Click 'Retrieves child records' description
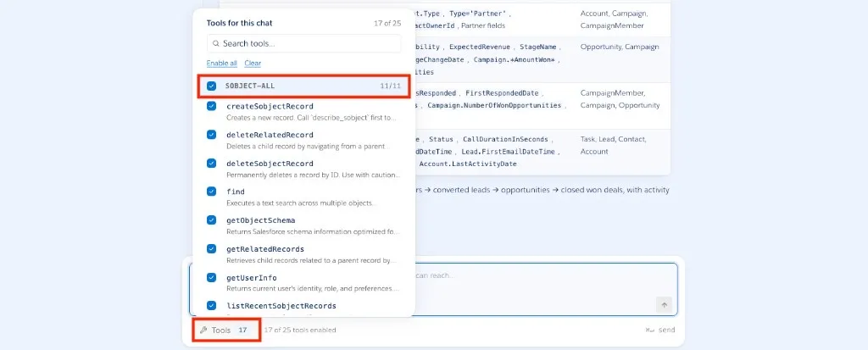This screenshot has width=868, height=350. [312, 260]
